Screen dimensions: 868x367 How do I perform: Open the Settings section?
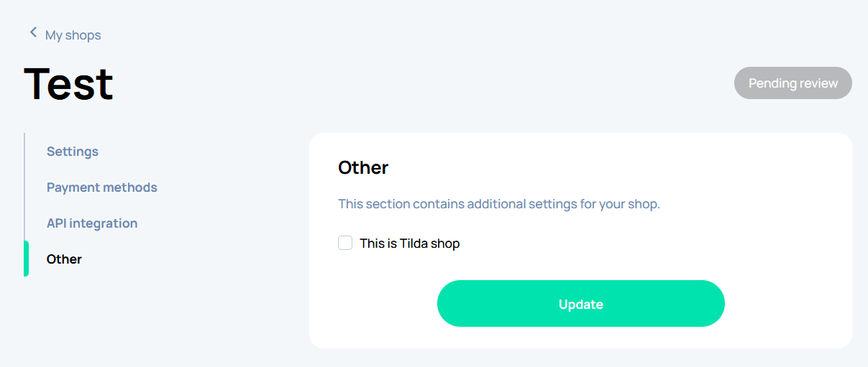coord(73,152)
